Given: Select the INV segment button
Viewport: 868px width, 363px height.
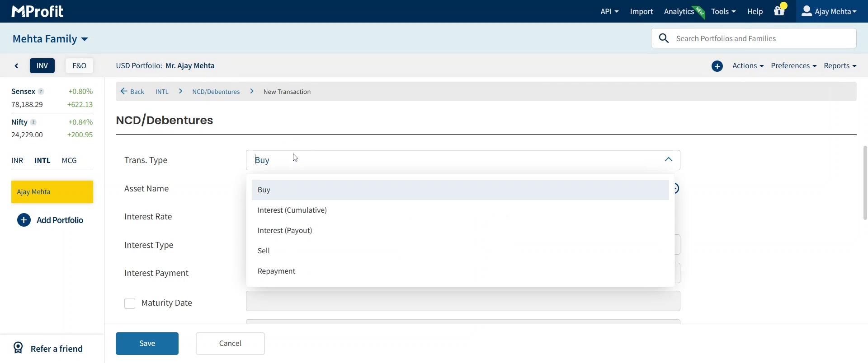Looking at the screenshot, I should 42,66.
